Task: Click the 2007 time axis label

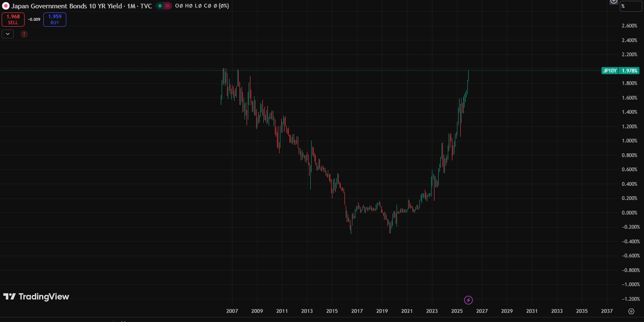Action: pyautogui.click(x=232, y=311)
